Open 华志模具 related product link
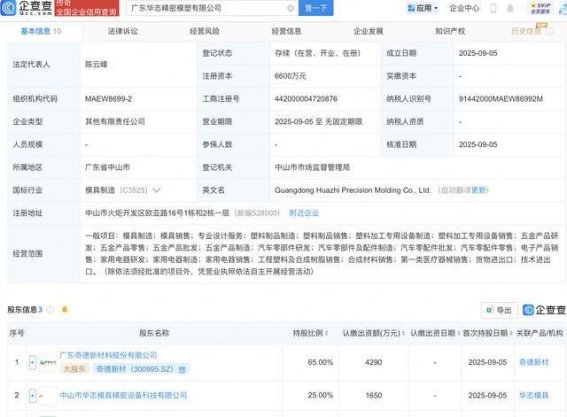Image resolution: width=567 pixels, height=417 pixels. [534, 395]
